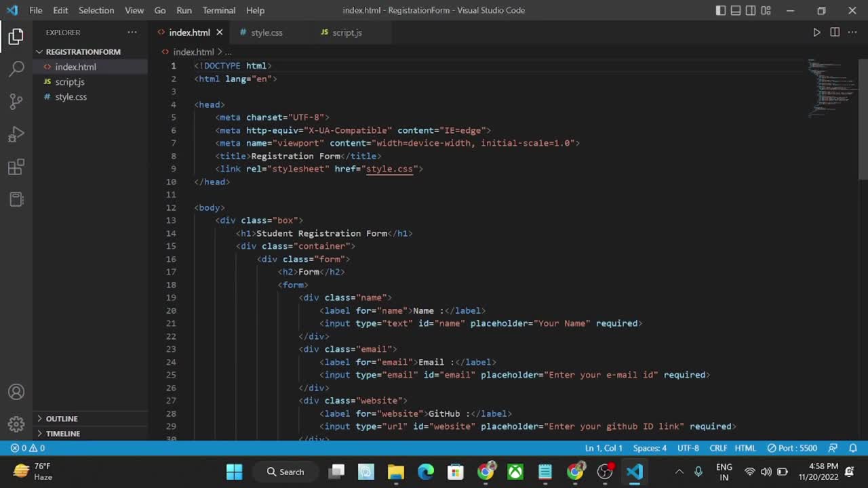Open the Extensions view
Screen dimensions: 868x488
tap(16, 167)
